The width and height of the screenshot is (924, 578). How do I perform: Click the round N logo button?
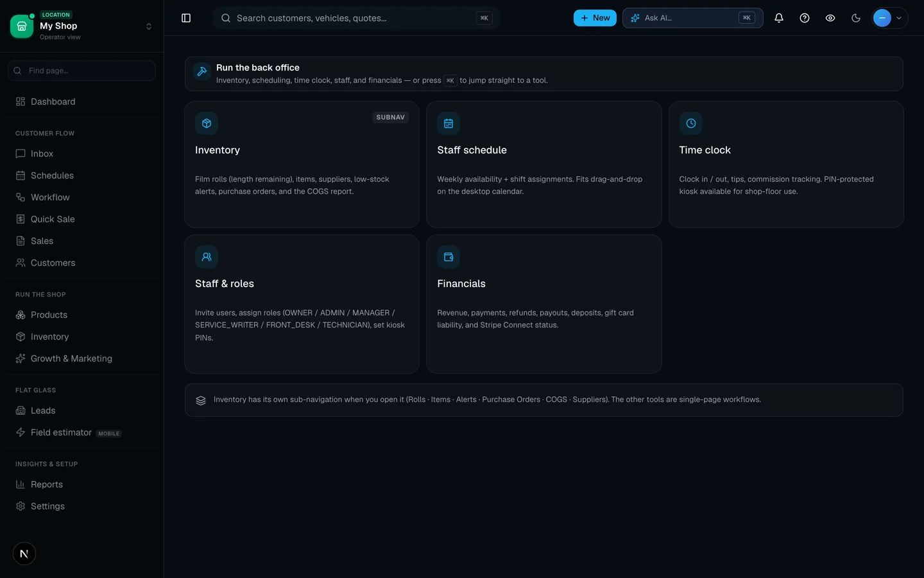[24, 554]
